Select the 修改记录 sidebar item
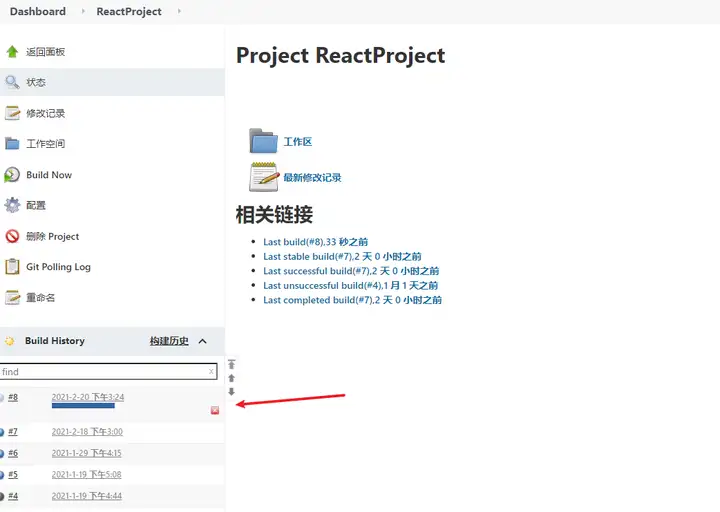Screen dimensions: 720x512 [45, 113]
